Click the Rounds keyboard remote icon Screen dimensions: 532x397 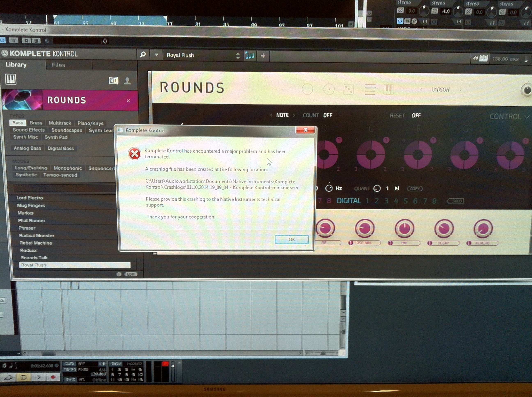pos(388,89)
